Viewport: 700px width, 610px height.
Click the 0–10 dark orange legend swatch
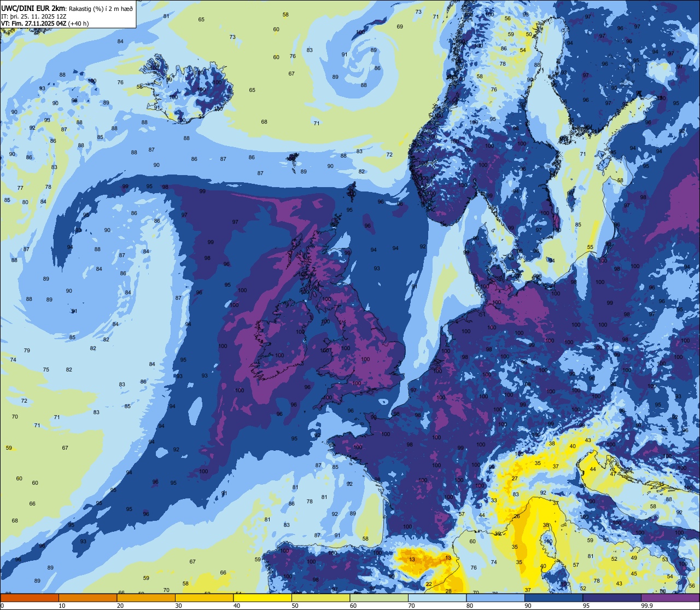click(30, 597)
